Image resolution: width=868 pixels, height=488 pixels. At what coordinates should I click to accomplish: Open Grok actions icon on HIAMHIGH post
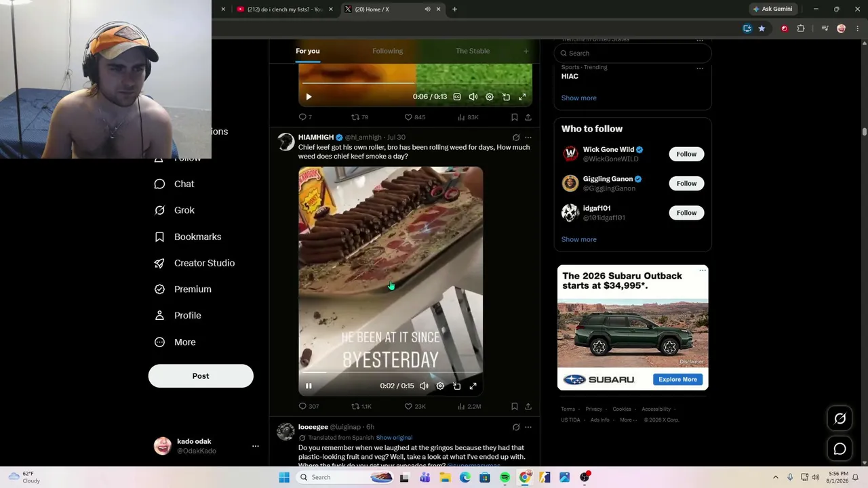[516, 138]
